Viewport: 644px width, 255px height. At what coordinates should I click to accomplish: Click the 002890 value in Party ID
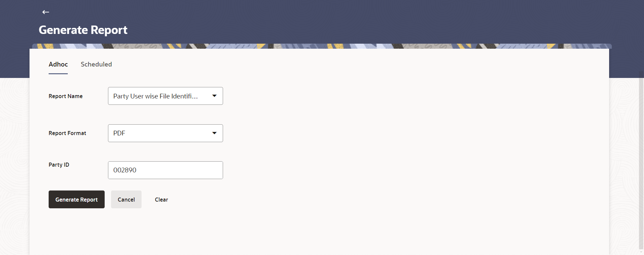(125, 170)
